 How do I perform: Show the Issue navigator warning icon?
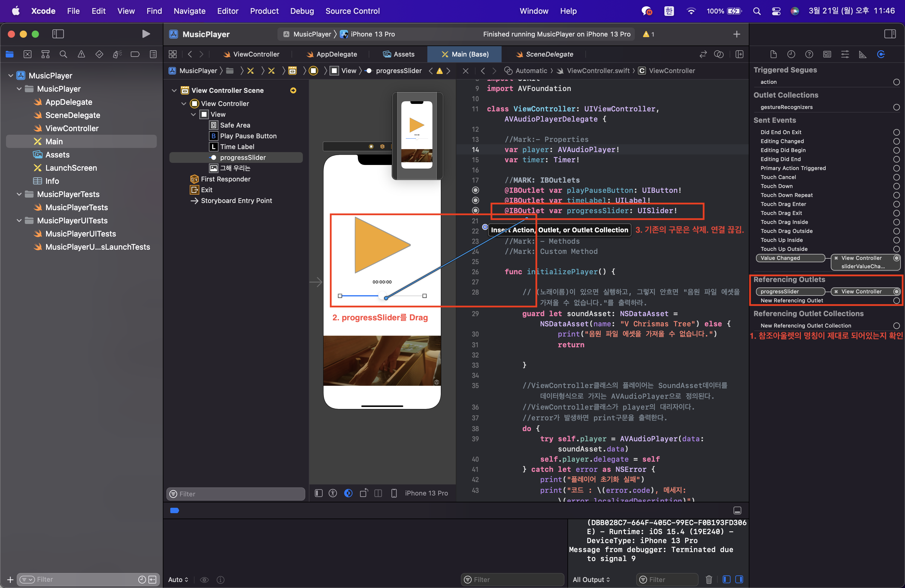(81, 54)
